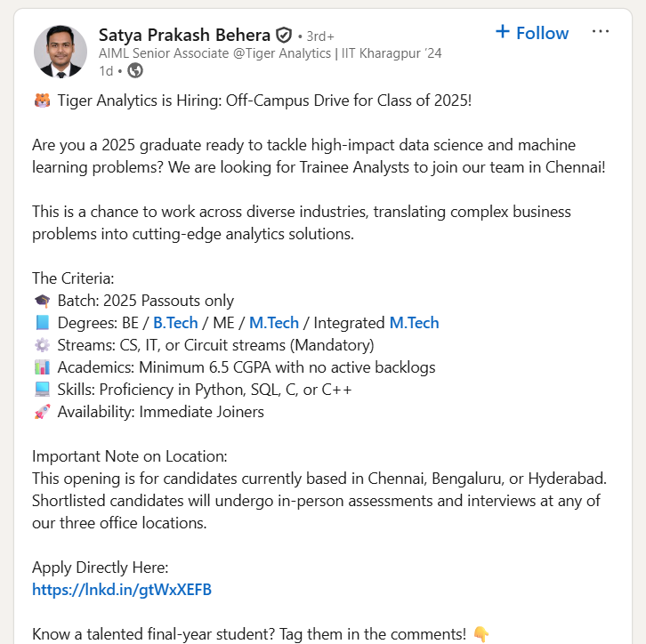This screenshot has height=644, width=646.
Task: Click the Follow button
Action: point(531,33)
